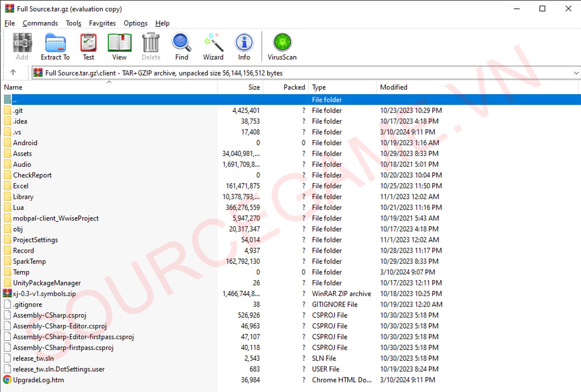Click the Find magnifier icon
The image size is (581, 392).
point(182,46)
